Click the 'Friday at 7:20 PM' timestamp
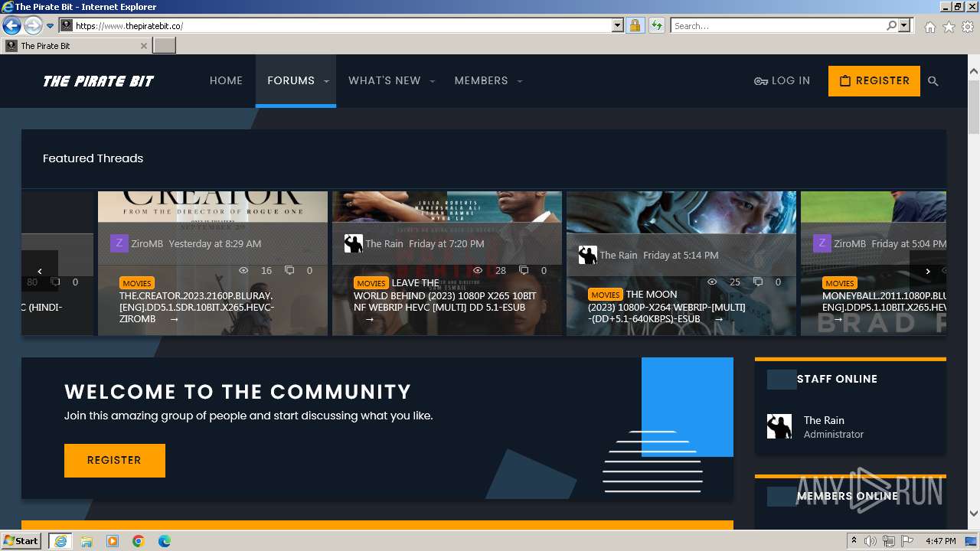Image resolution: width=980 pixels, height=551 pixels. pyautogui.click(x=446, y=243)
